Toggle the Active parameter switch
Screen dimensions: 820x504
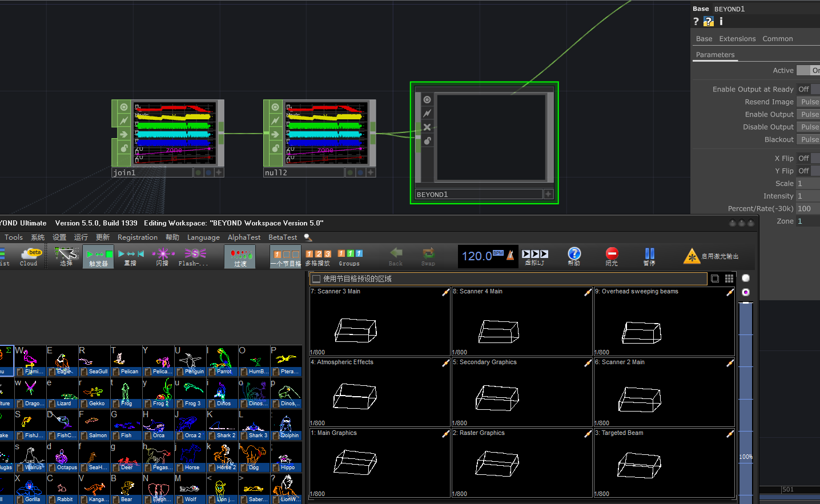click(x=809, y=70)
